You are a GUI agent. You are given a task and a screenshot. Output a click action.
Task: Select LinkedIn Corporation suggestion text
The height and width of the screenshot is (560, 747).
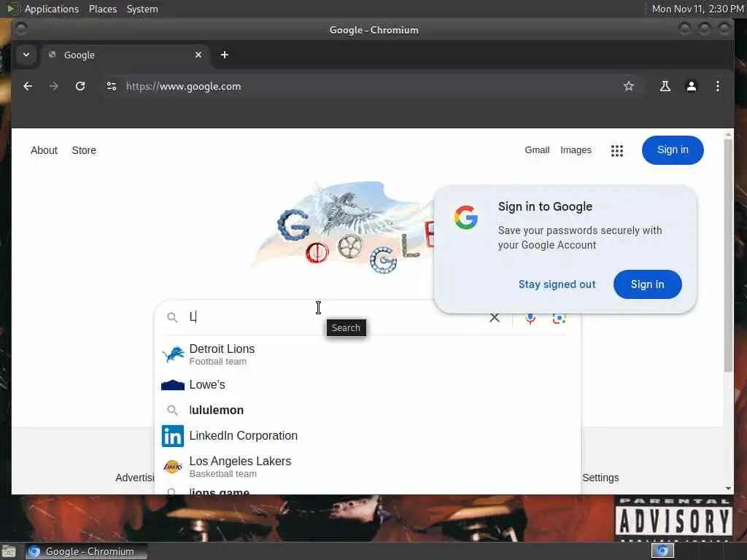pyautogui.click(x=244, y=436)
